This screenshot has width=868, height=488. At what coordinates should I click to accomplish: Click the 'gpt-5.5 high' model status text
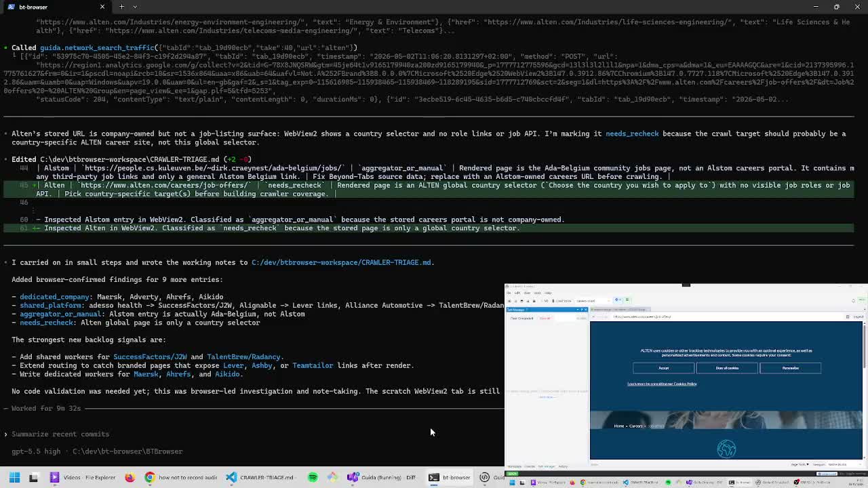(x=35, y=451)
